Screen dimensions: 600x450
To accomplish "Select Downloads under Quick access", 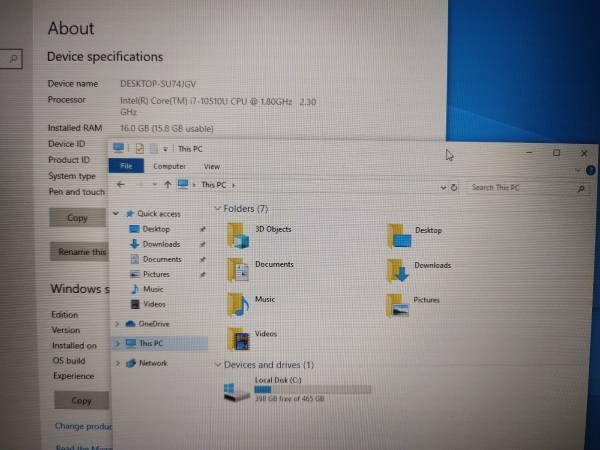I will point(161,244).
